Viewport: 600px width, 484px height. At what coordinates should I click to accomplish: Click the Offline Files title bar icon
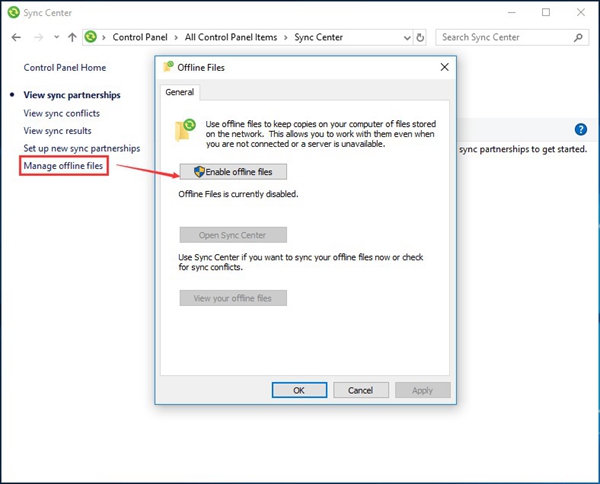pyautogui.click(x=168, y=67)
